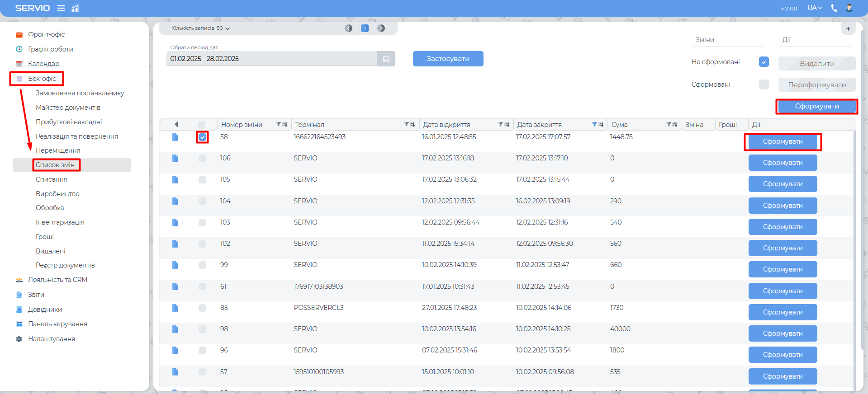Open the calendar picker icon for date period
Screen dimensions: 868x394
pos(386,59)
